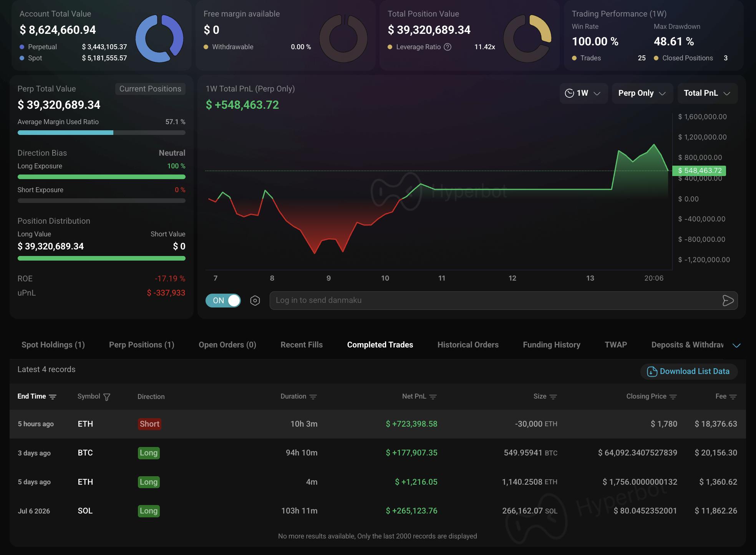Sort by Fee column icon

click(x=733, y=397)
